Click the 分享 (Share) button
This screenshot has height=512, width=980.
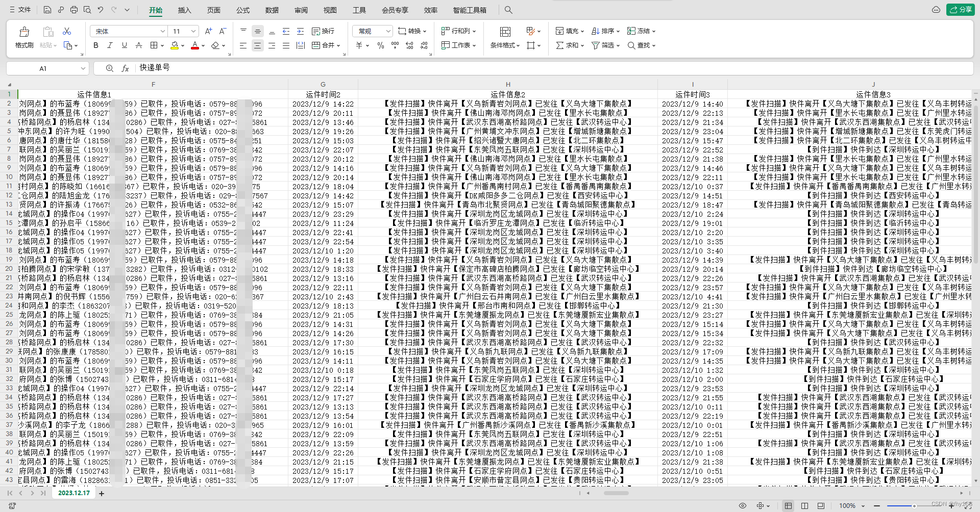(x=960, y=10)
